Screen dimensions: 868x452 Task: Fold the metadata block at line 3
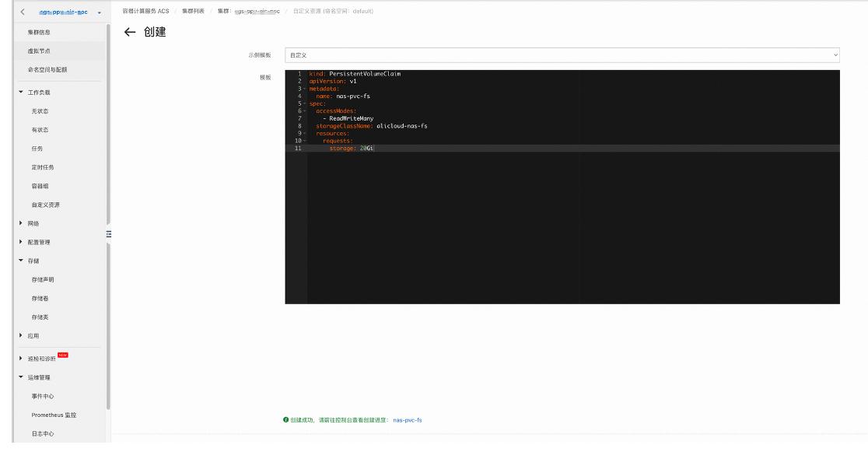(x=305, y=89)
